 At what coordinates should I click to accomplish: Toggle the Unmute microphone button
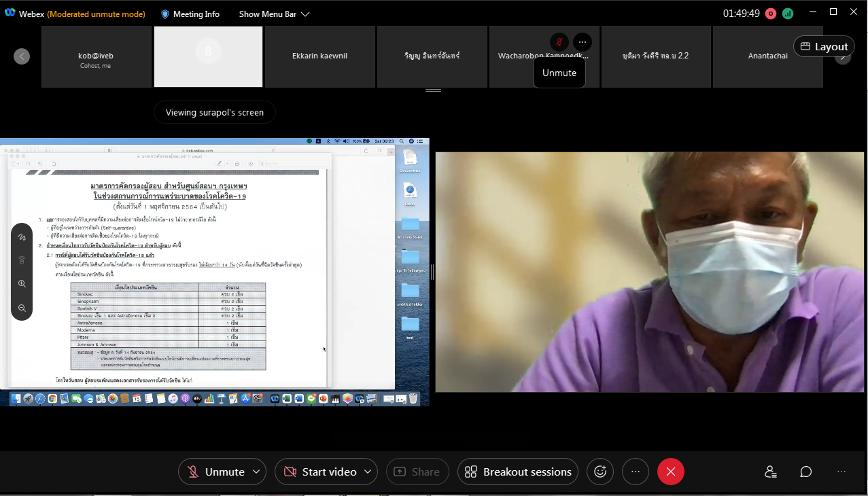[217, 472]
